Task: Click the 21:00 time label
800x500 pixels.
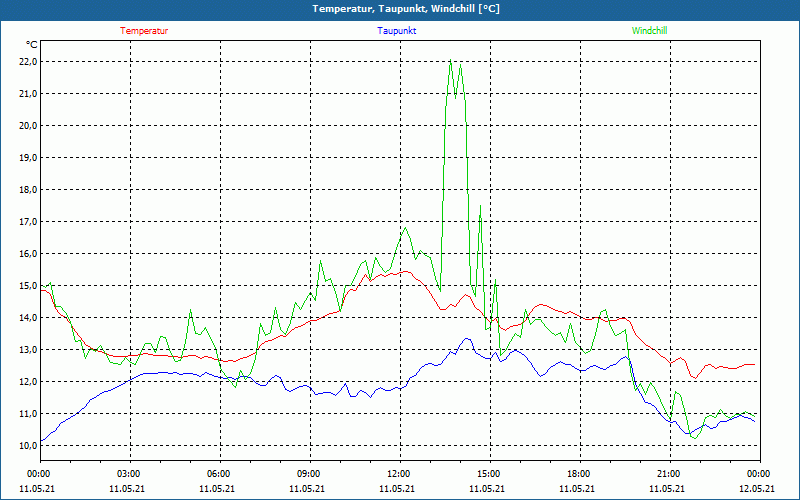Action: tap(670, 474)
